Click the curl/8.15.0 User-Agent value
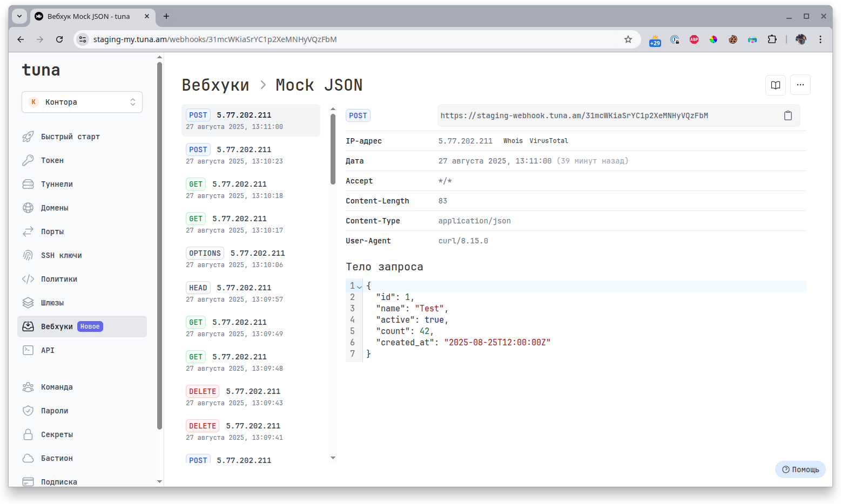This screenshot has height=504, width=841. (463, 241)
